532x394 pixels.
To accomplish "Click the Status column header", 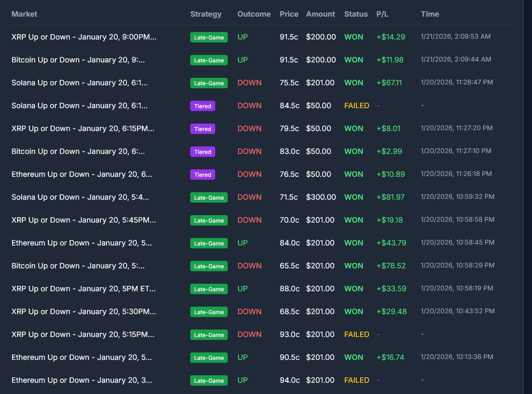I will (356, 14).
